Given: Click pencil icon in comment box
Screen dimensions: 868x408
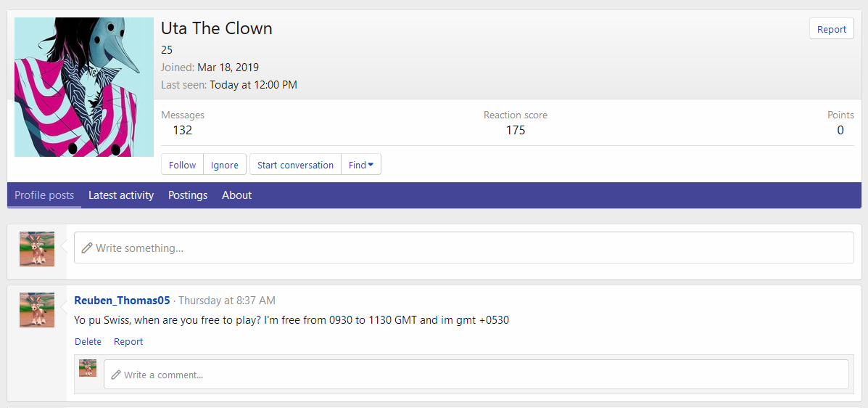Looking at the screenshot, I should 116,375.
